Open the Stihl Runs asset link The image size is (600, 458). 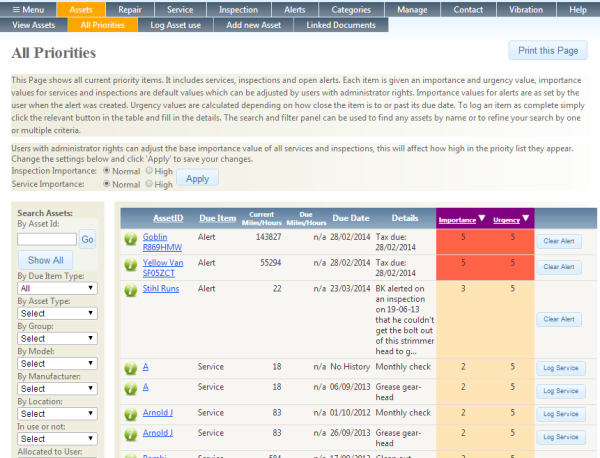[x=161, y=288]
